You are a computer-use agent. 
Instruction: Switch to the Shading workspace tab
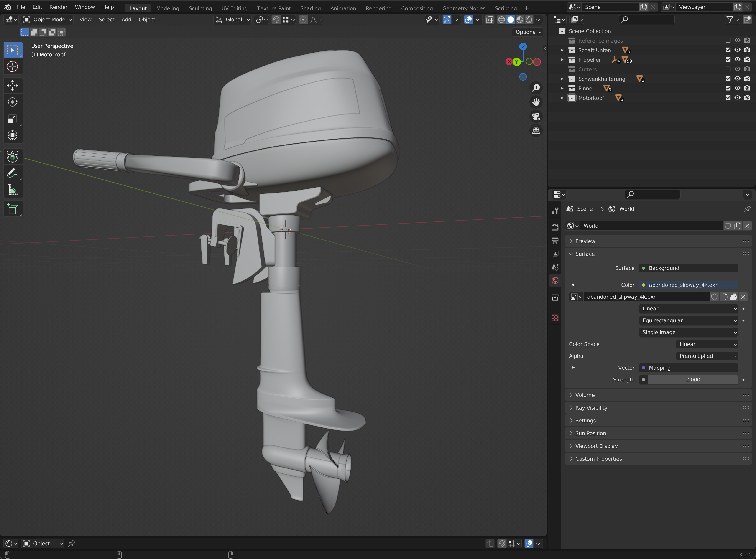click(x=310, y=8)
